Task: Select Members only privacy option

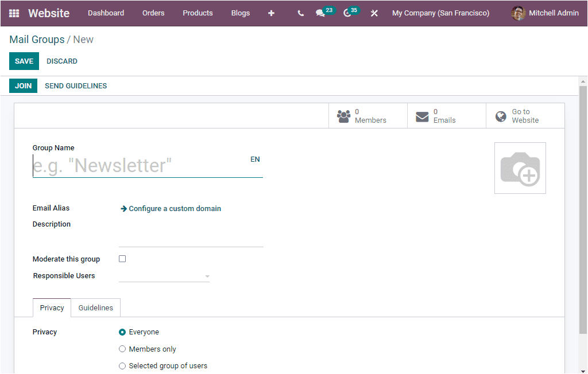Action: pyautogui.click(x=122, y=349)
